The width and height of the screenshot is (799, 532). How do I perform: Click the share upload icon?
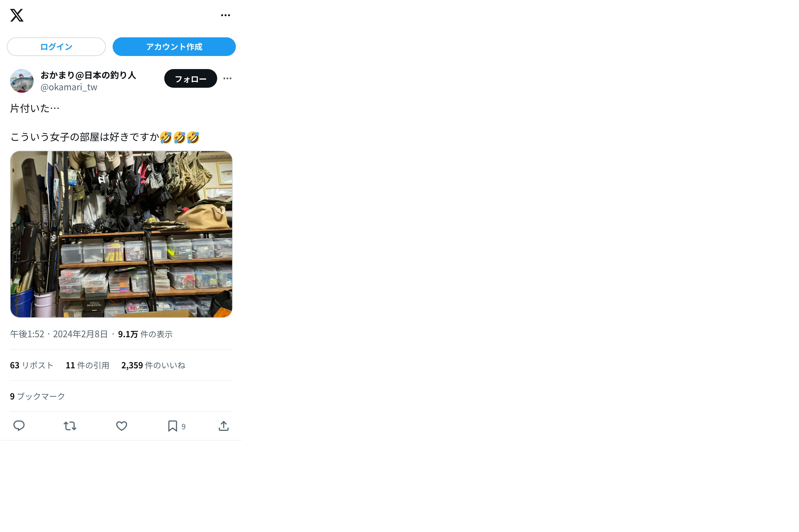tap(224, 426)
